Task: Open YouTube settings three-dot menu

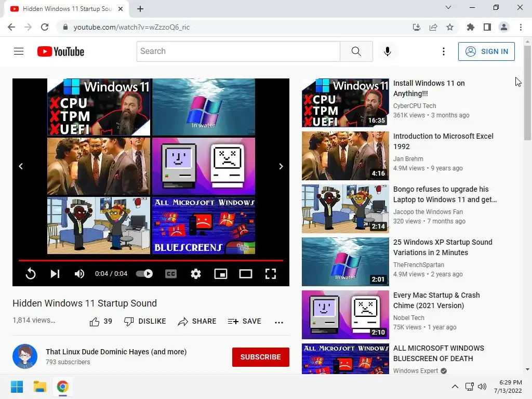Action: pos(444,51)
